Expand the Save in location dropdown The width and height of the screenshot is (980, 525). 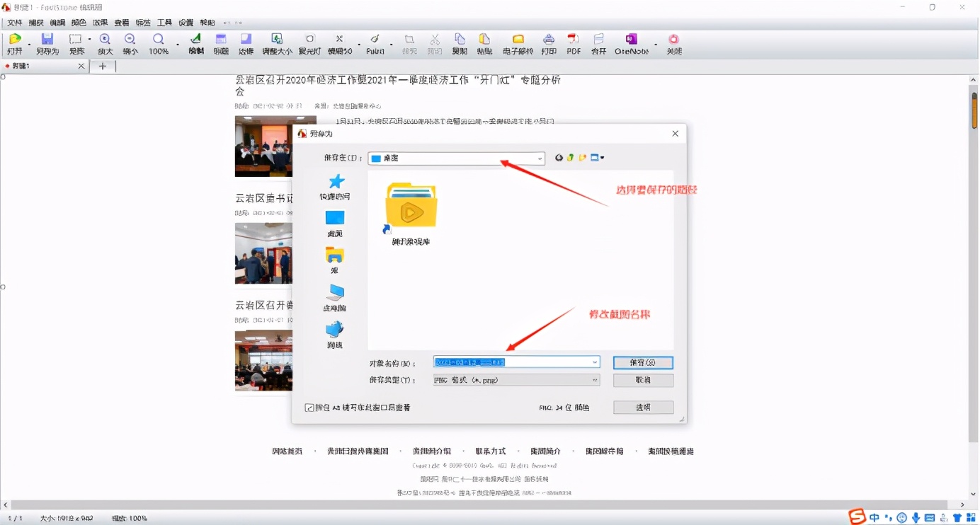[540, 158]
